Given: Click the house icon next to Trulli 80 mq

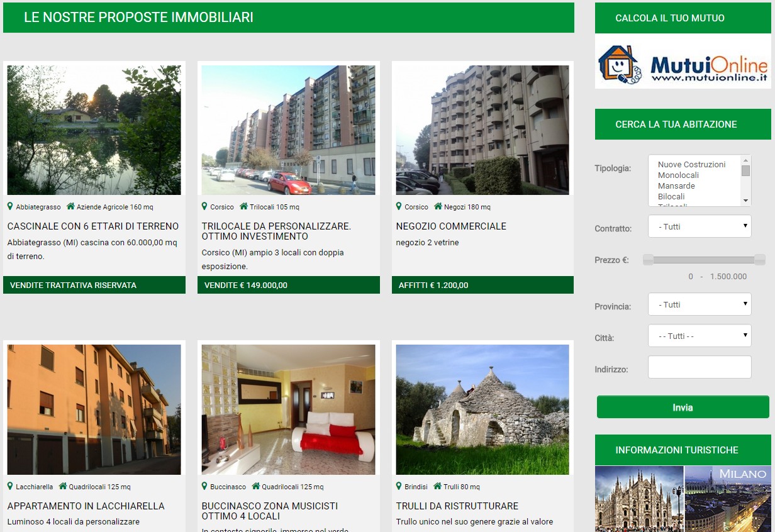Looking at the screenshot, I should pyautogui.click(x=437, y=486).
